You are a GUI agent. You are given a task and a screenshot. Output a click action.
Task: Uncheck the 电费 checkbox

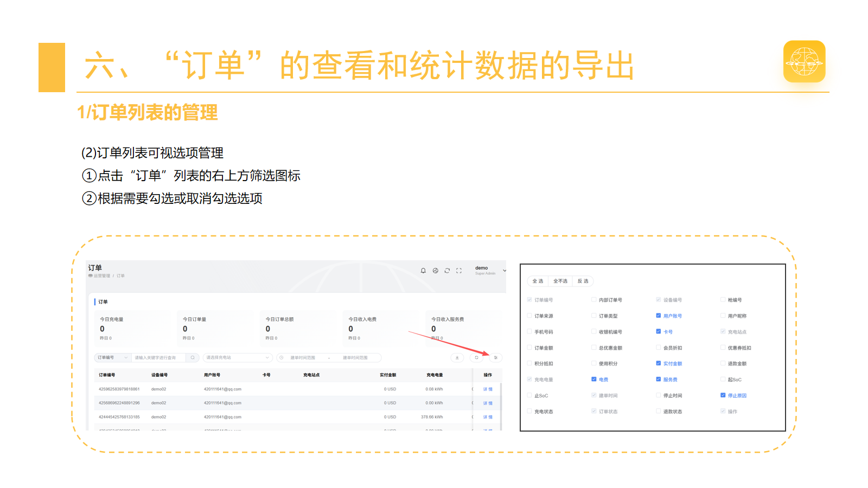[594, 380]
